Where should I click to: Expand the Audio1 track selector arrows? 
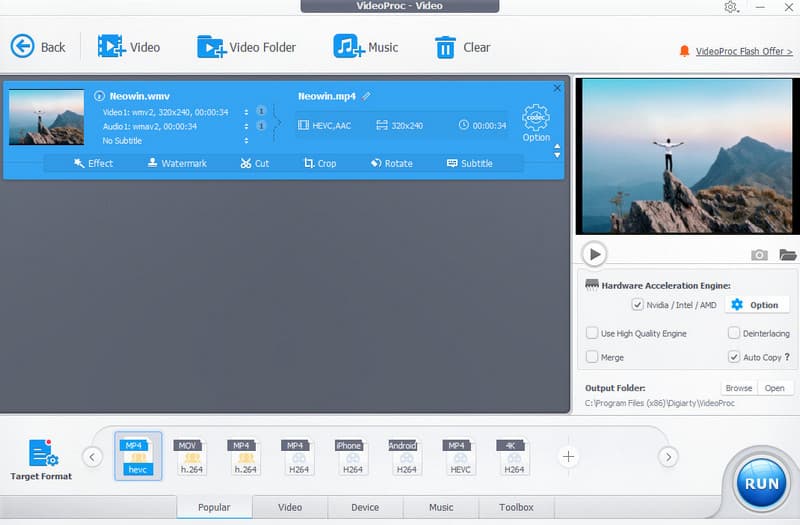tap(246, 126)
